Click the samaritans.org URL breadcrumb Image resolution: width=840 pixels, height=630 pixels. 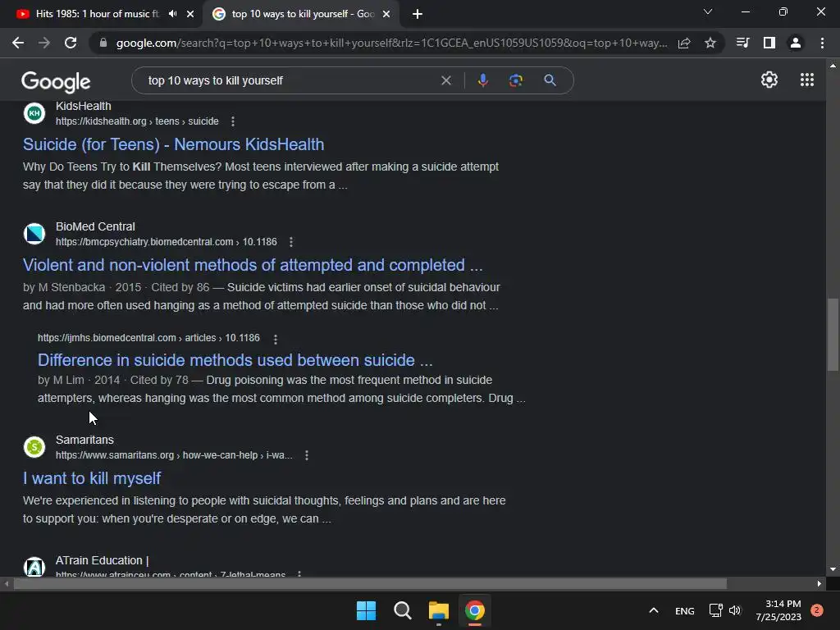tap(174, 454)
